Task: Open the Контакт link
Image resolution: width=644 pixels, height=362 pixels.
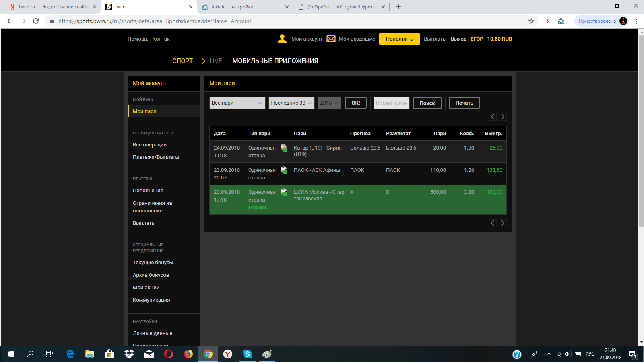Action: (162, 39)
